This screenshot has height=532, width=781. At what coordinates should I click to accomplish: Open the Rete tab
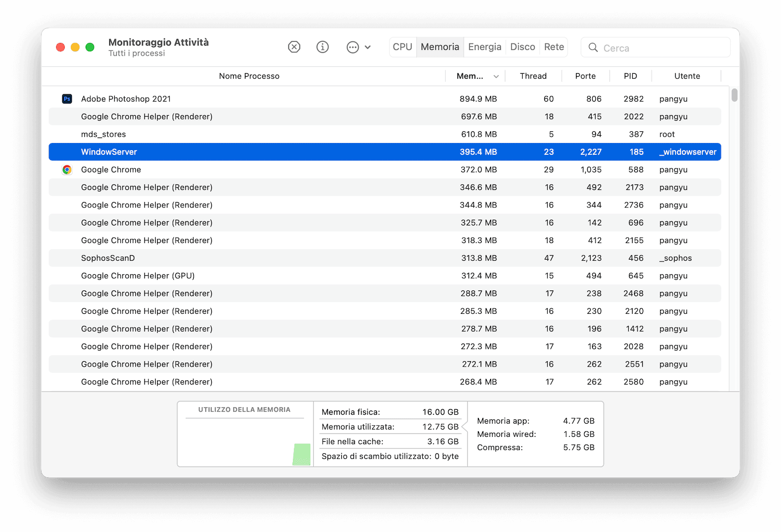(x=554, y=46)
